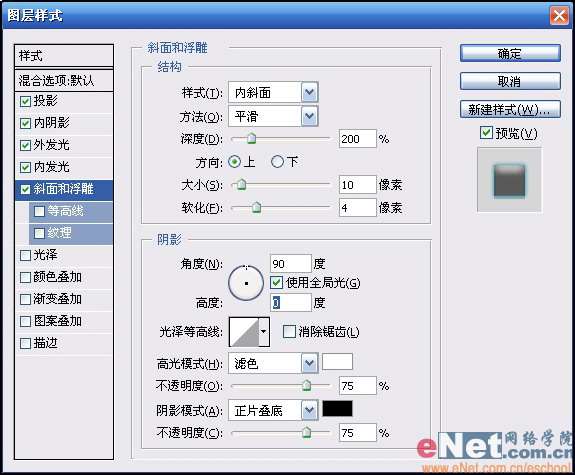
Task: Select 混合选项:默认 in the style list
Action: click(64, 80)
